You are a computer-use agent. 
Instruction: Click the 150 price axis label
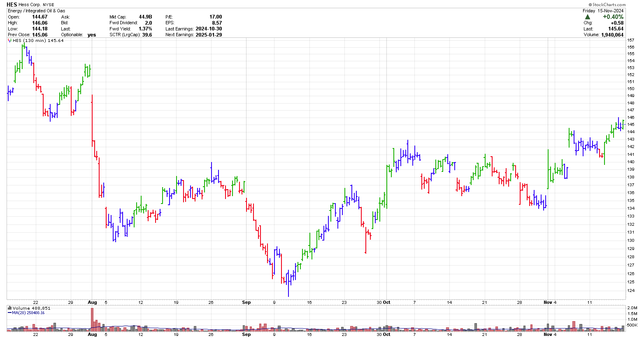click(x=630, y=88)
